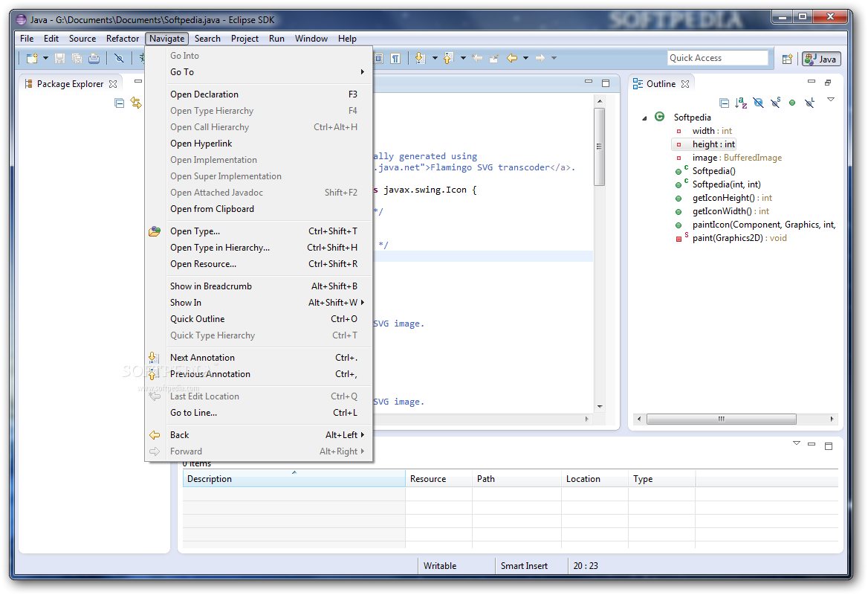Toggle alphabetical Sort in Outline view
The image size is (868, 595).
pos(741,103)
